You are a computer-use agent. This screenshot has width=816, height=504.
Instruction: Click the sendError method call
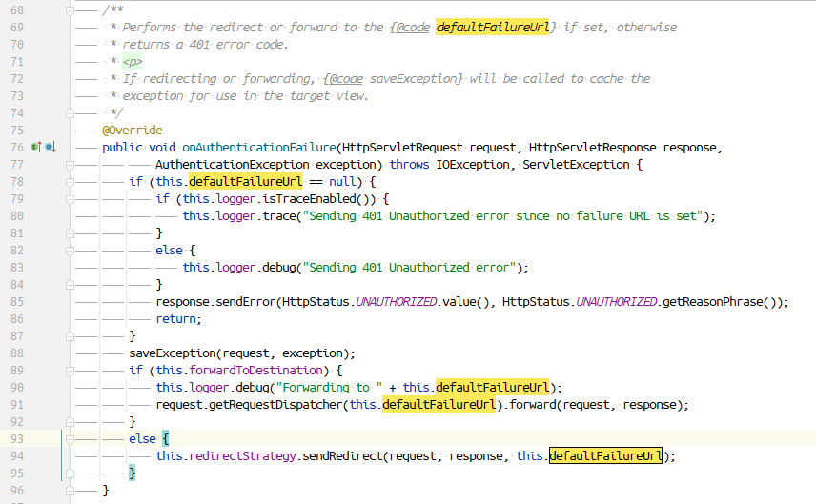pyautogui.click(x=245, y=302)
